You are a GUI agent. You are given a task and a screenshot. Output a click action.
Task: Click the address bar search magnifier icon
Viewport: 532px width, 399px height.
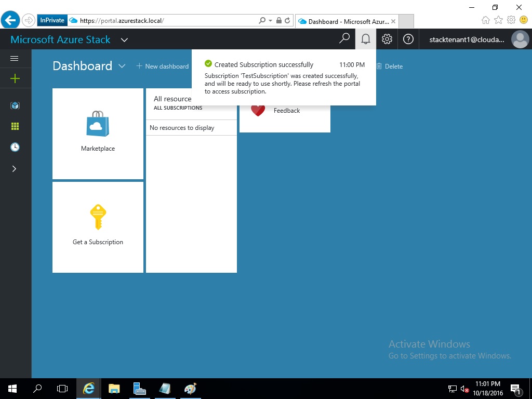(x=262, y=20)
